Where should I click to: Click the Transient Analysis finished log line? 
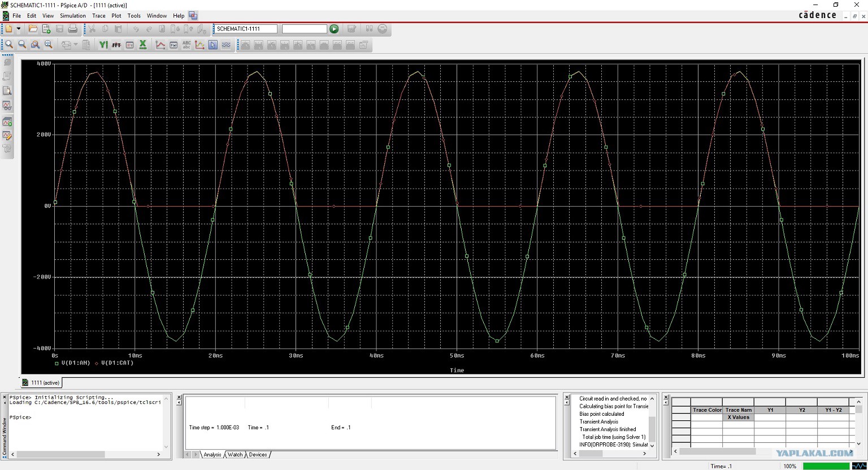607,429
